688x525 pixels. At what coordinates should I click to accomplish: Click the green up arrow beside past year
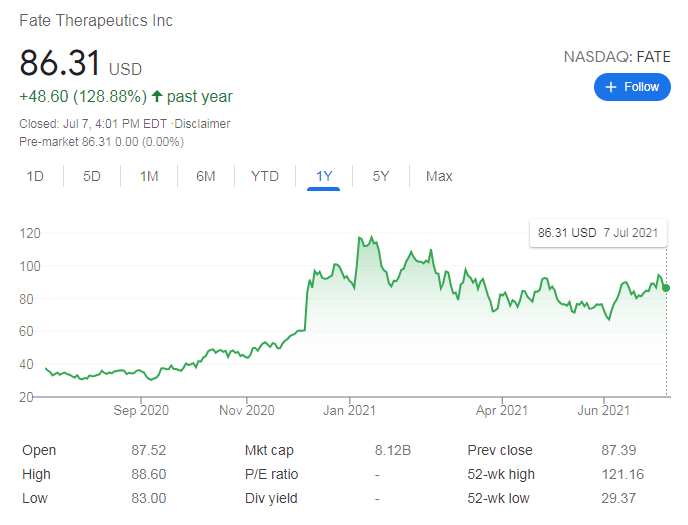coord(157,96)
